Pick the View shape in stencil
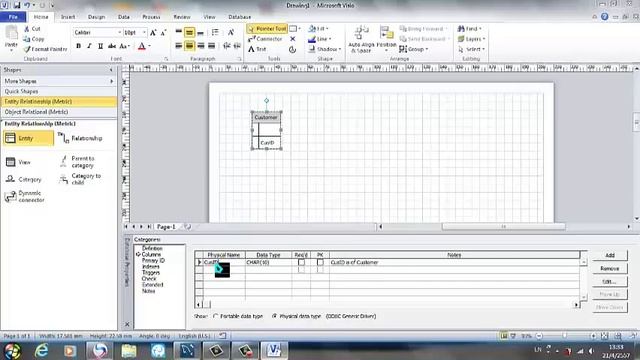The width and height of the screenshot is (640, 360). tap(18, 162)
